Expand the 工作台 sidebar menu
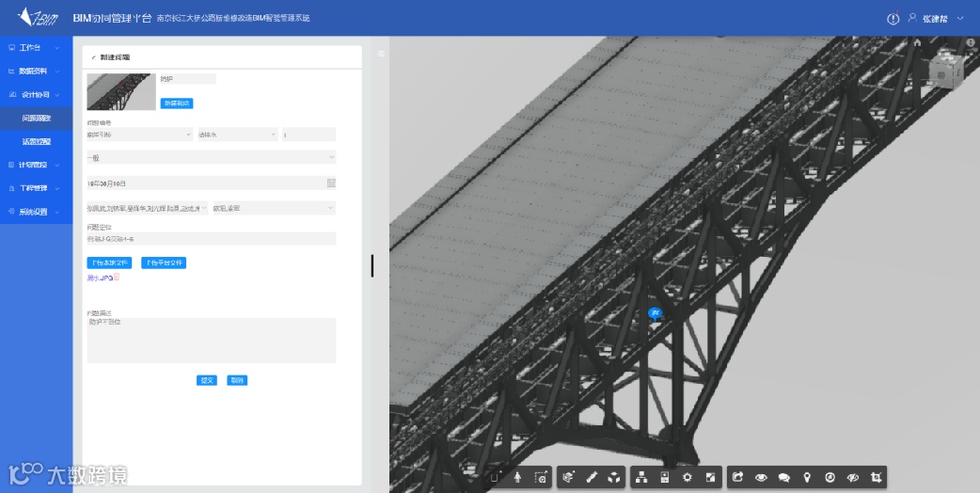980x493 pixels. (x=36, y=47)
